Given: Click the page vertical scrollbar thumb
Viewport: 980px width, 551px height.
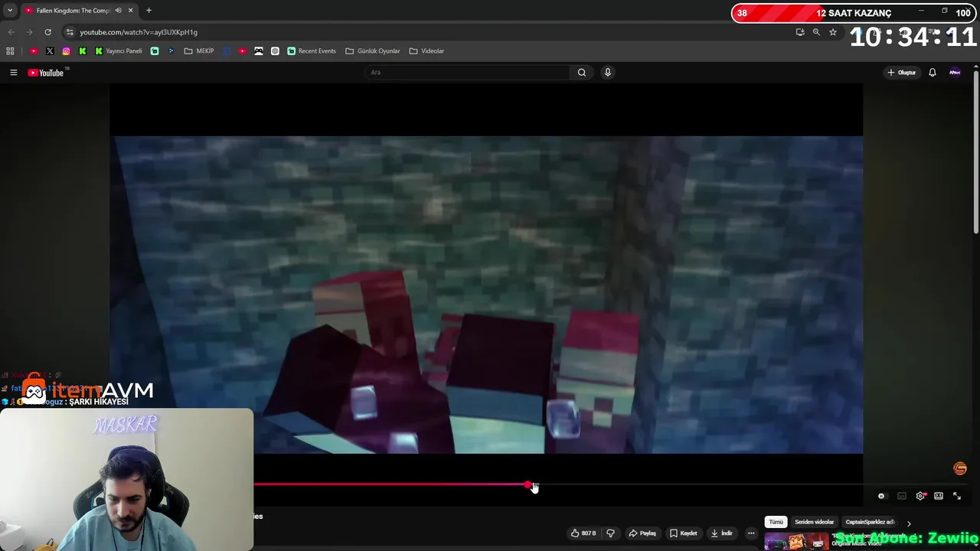Looking at the screenshot, I should point(976,153).
